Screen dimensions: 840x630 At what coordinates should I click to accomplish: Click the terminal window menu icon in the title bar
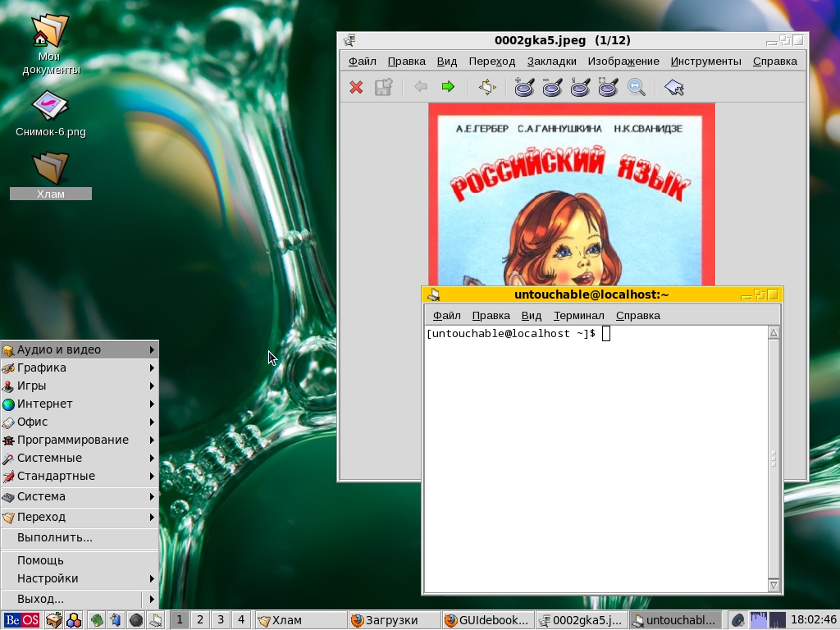tap(433, 294)
